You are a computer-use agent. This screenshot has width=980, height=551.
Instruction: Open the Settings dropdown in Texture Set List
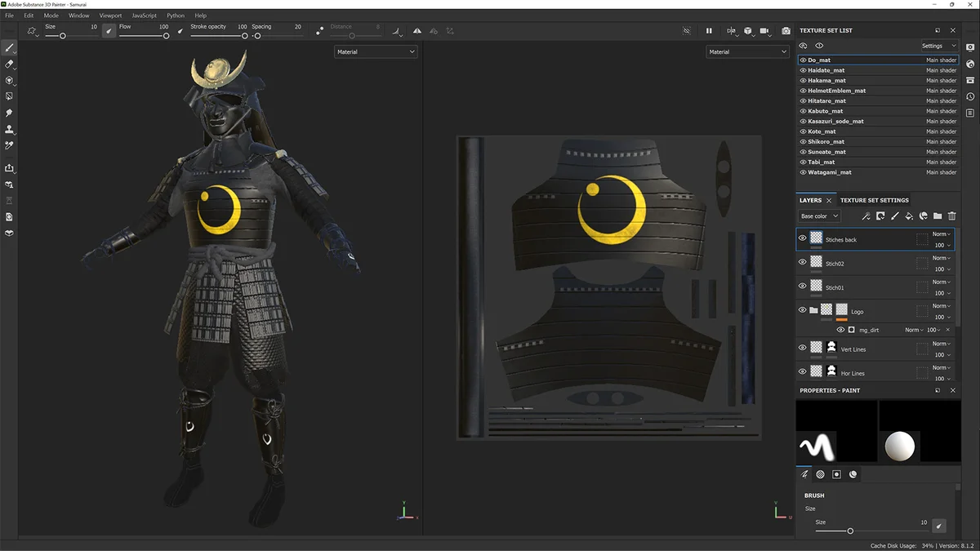pyautogui.click(x=938, y=46)
